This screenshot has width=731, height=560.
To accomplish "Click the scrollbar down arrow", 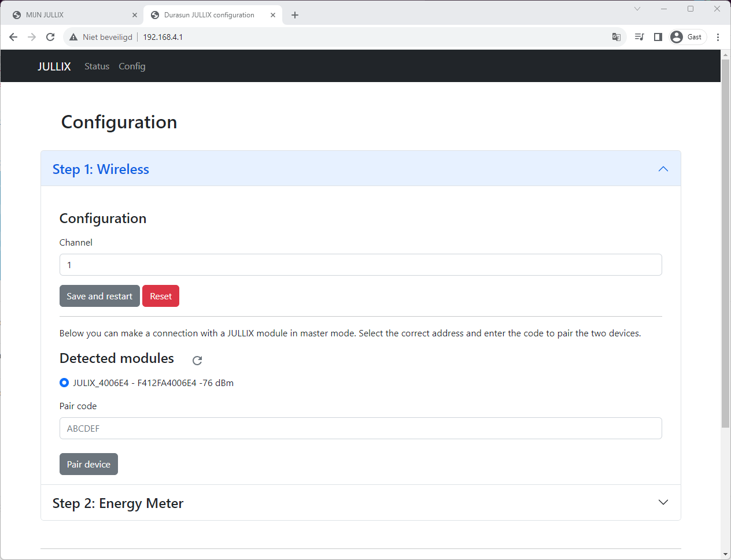I will point(725,554).
